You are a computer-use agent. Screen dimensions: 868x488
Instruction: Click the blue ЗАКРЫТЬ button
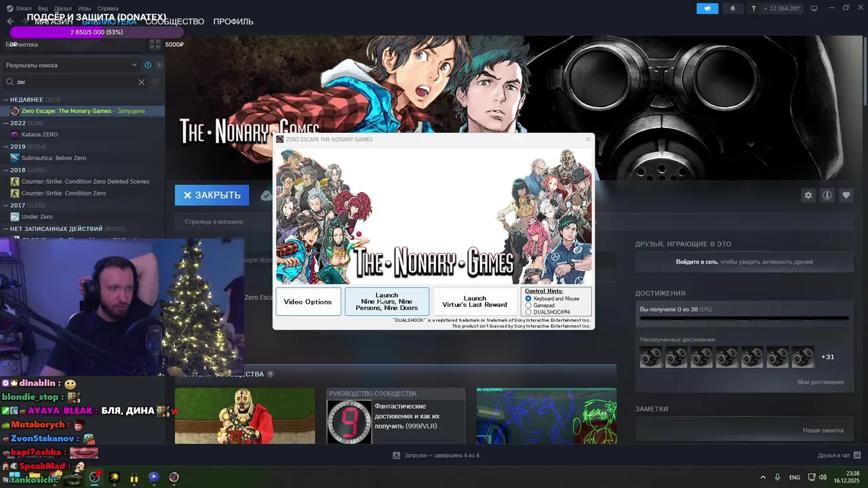[x=212, y=195]
